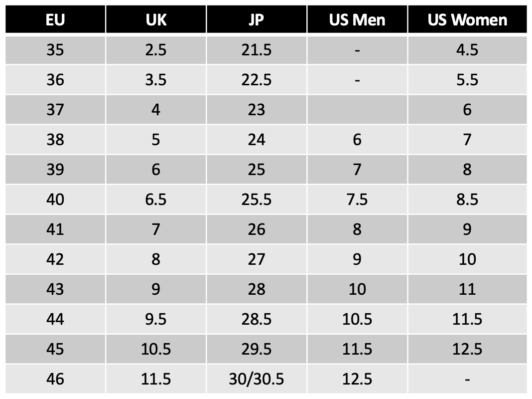Click the UK column header
This screenshot has height=399, width=532.
(156, 20)
